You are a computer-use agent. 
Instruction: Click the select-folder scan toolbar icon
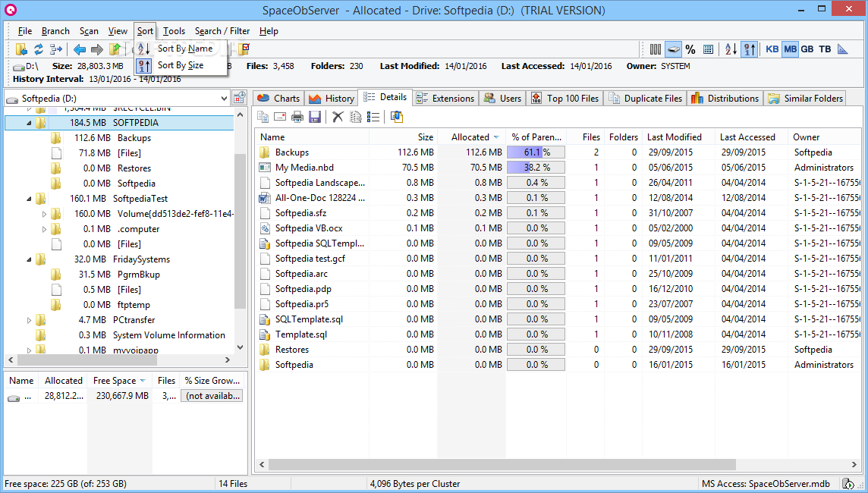[x=21, y=49]
